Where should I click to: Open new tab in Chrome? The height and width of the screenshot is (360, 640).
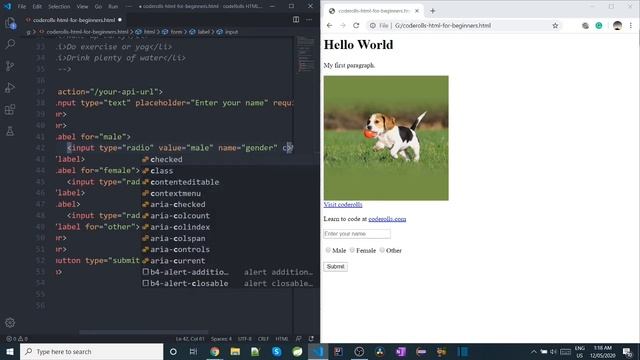click(x=433, y=11)
